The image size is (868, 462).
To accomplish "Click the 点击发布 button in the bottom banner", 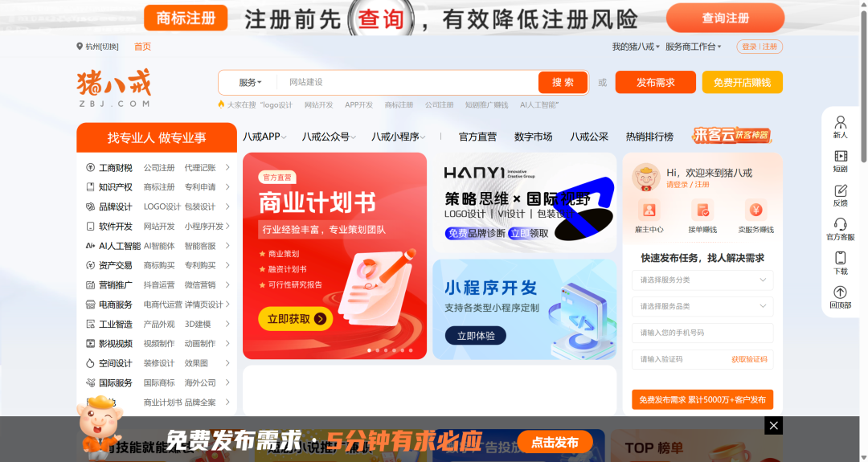I will click(555, 442).
